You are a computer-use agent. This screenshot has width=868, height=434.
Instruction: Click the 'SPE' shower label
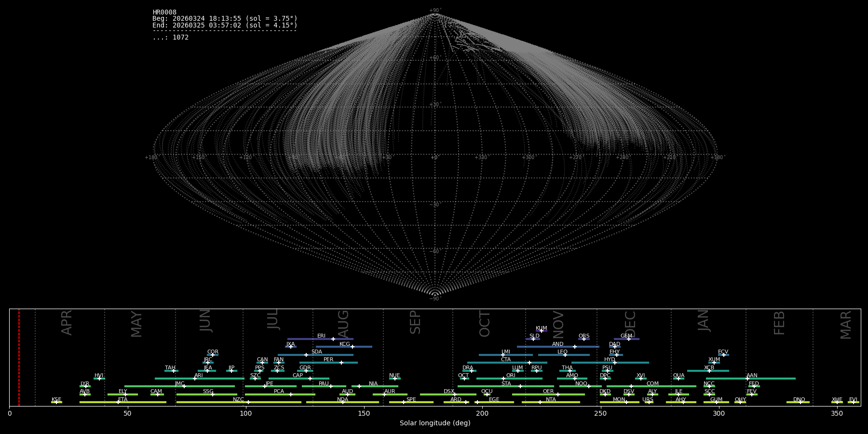pos(411,400)
